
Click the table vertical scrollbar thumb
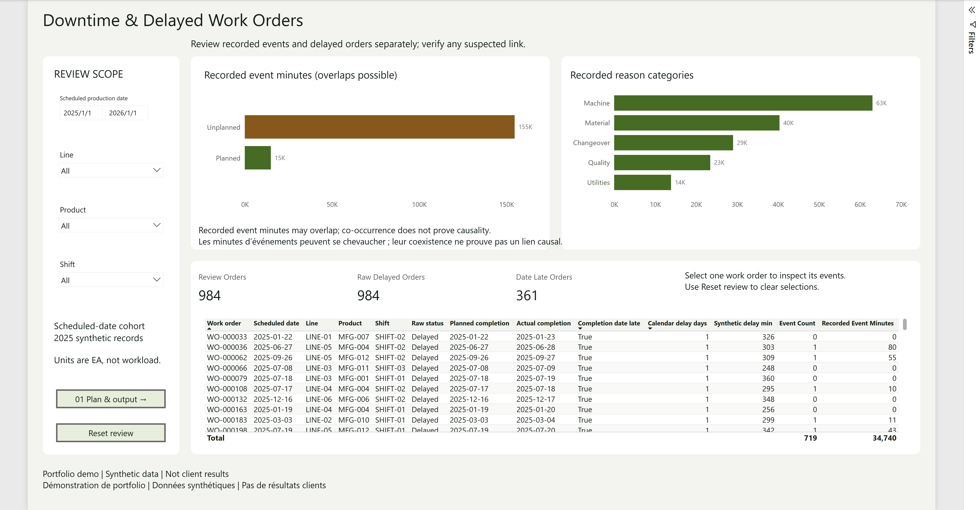coord(904,324)
